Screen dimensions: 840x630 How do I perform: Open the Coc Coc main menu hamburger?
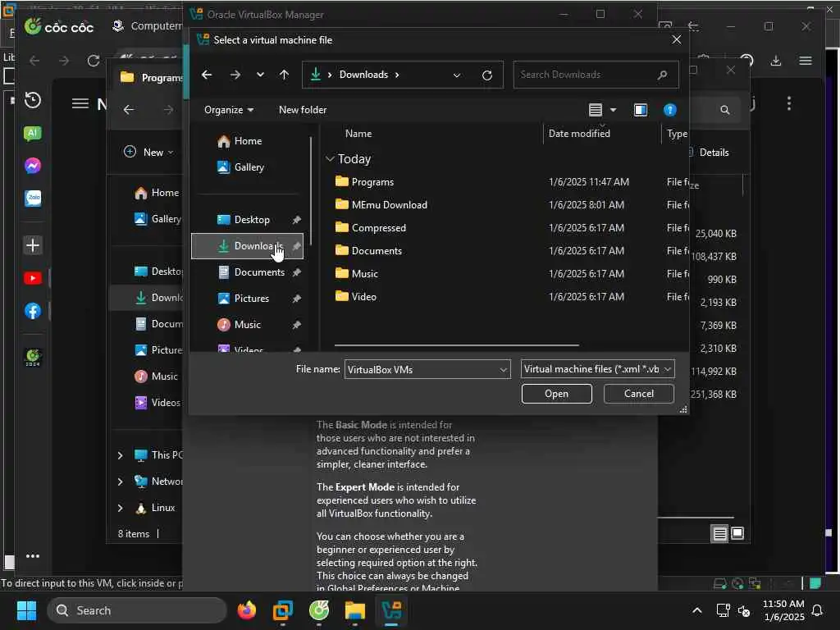coord(806,61)
